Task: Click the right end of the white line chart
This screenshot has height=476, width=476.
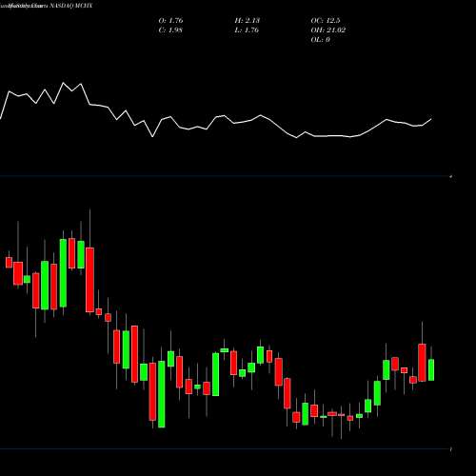Action: tap(431, 119)
